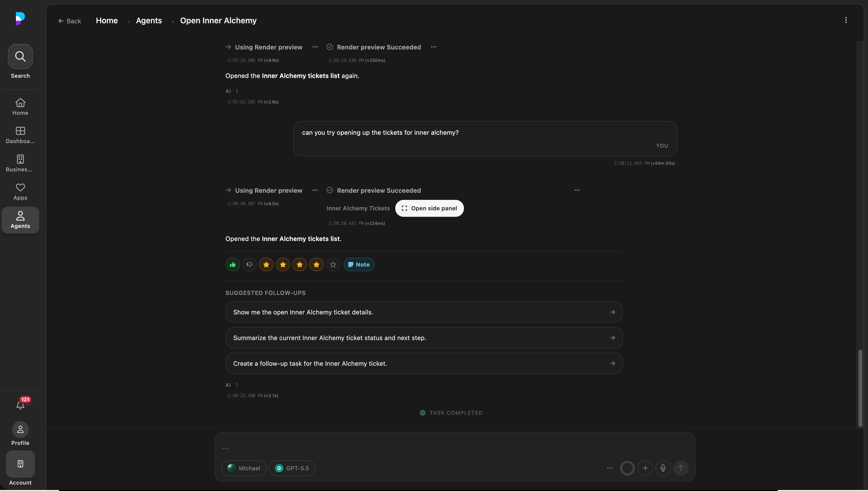This screenshot has height=491, width=868.
Task: Expand options for Using Render preview at 1:55:19
Action: tap(315, 47)
